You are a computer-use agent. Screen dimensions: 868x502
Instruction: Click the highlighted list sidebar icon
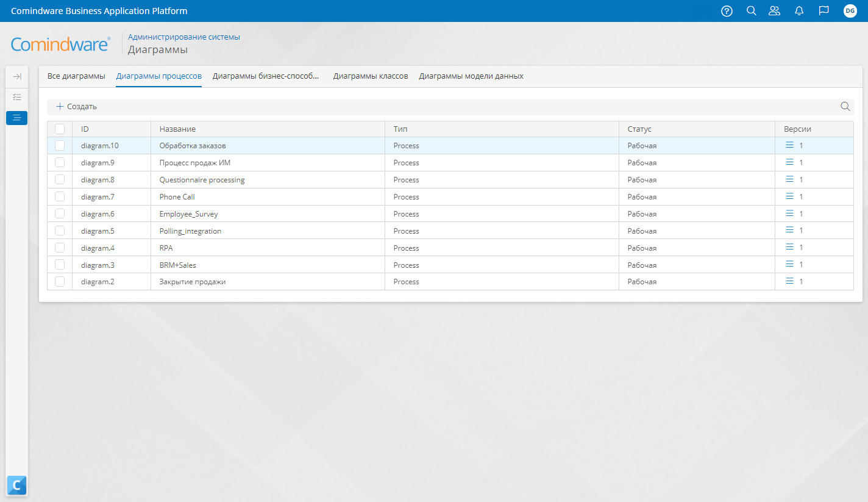(17, 118)
